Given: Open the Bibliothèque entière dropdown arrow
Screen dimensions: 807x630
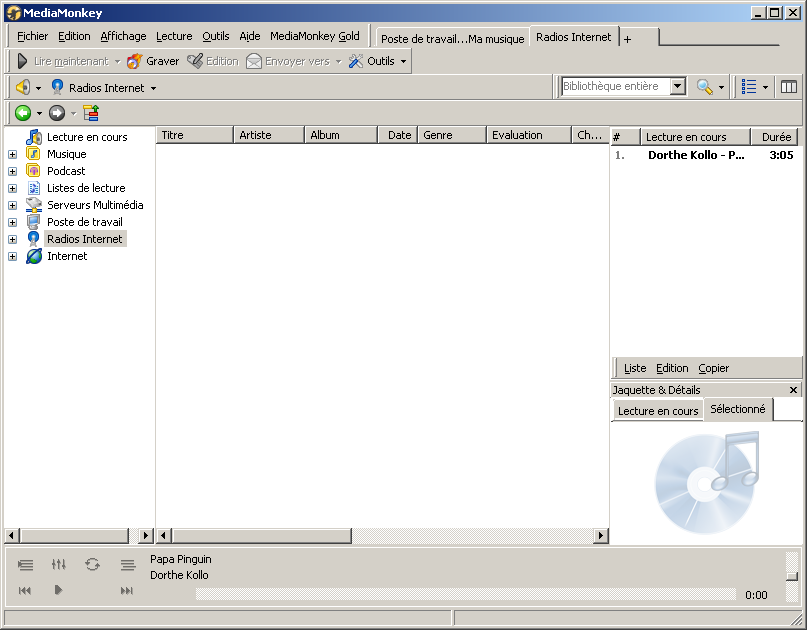Looking at the screenshot, I should point(678,86).
